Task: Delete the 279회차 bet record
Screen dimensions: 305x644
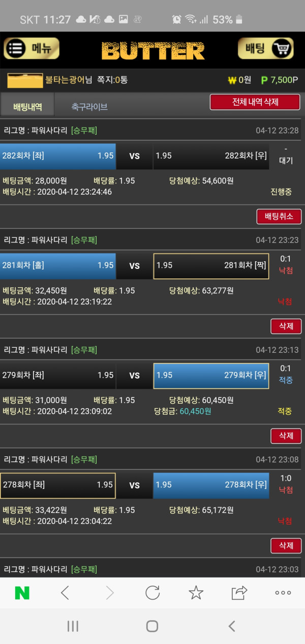Action: 286,436
